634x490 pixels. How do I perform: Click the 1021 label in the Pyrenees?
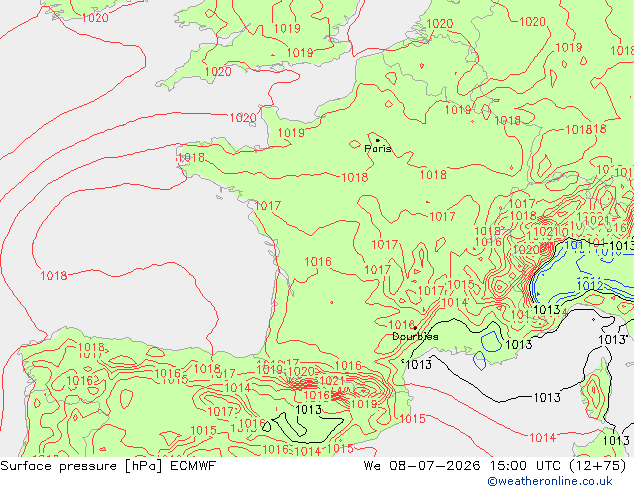[332, 381]
